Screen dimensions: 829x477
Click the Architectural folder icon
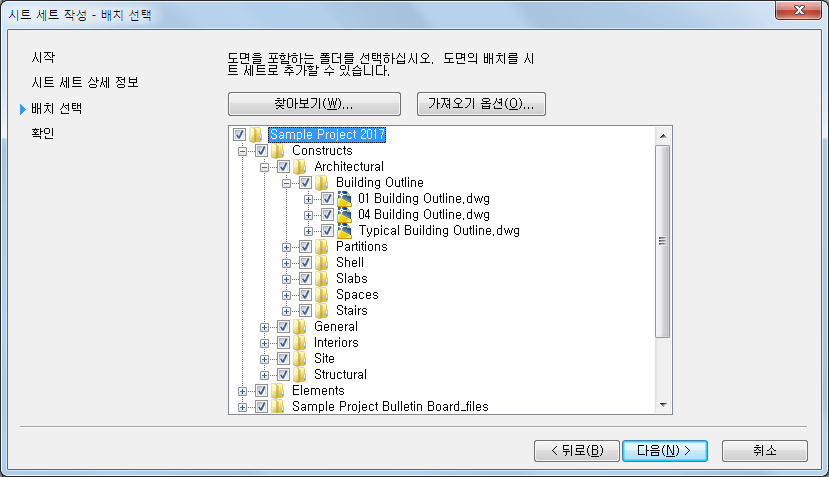[x=300, y=167]
